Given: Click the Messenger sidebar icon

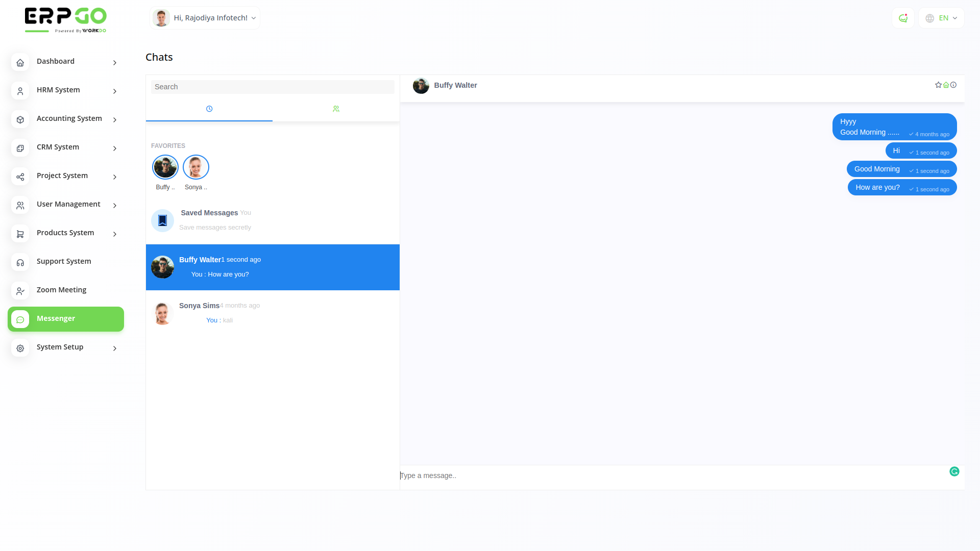Looking at the screenshot, I should [20, 319].
